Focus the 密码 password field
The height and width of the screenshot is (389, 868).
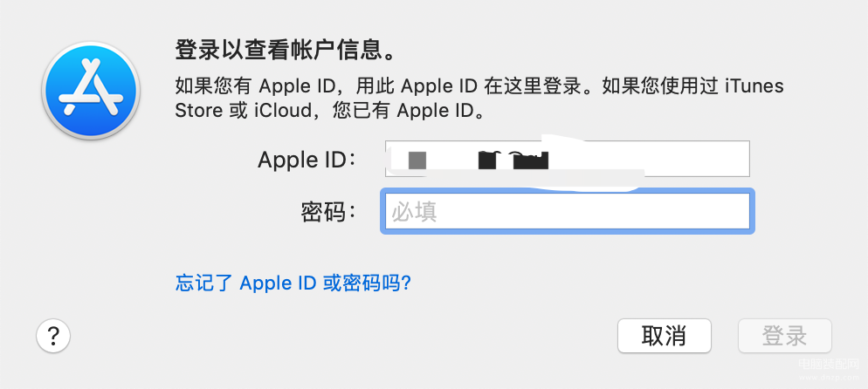pos(568,212)
